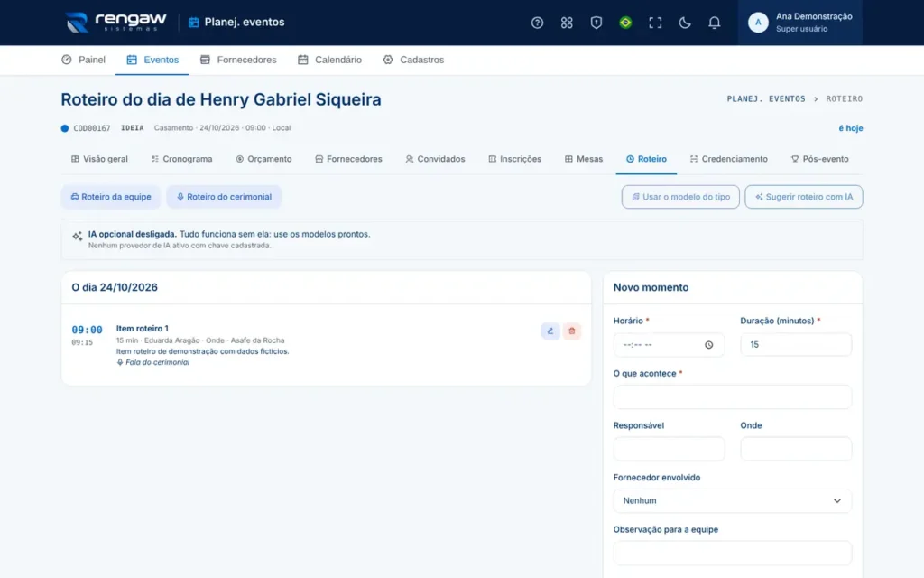Change language via Brazil flag icon

tap(625, 23)
